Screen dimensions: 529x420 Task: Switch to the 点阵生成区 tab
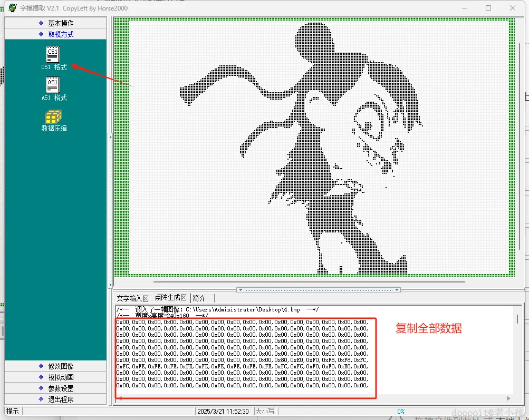coord(171,298)
